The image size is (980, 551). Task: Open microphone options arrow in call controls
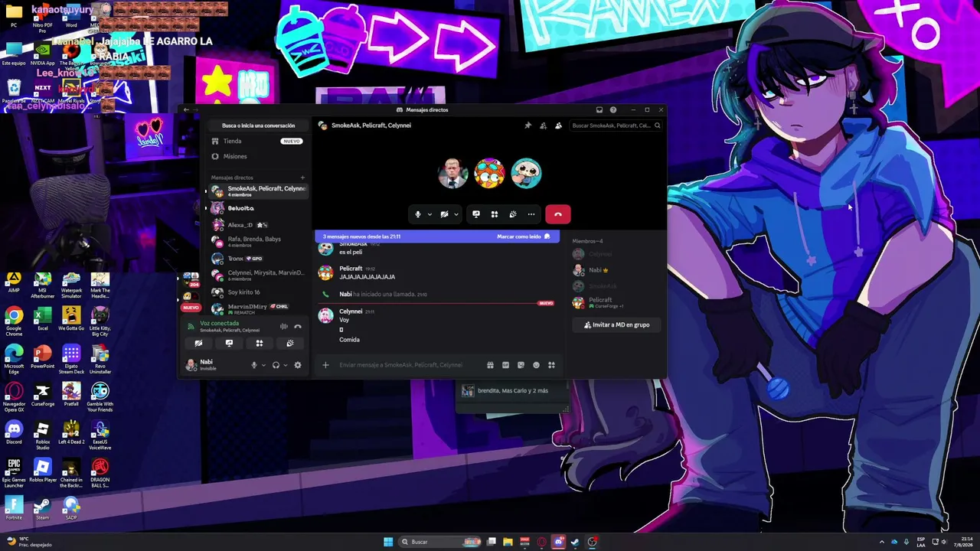tap(430, 214)
